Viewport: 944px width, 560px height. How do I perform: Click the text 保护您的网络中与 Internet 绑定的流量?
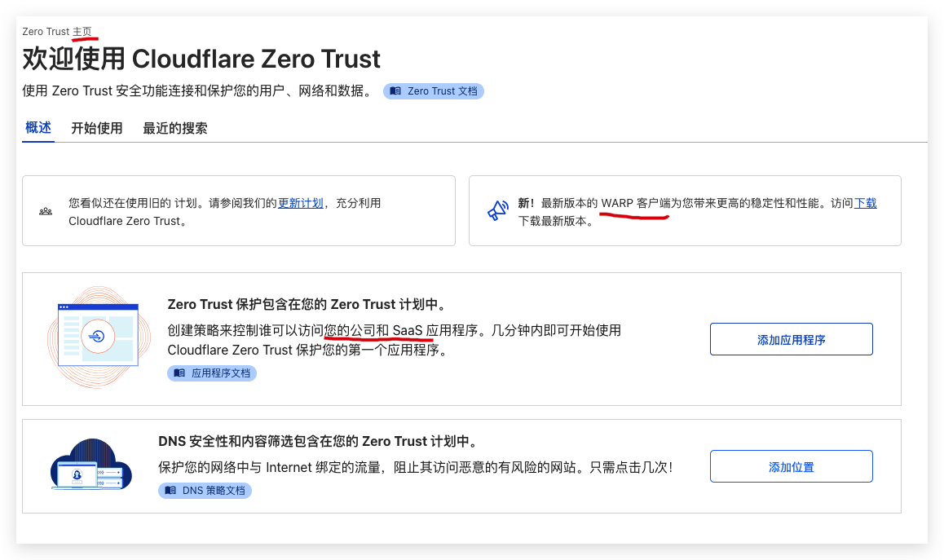click(269, 467)
